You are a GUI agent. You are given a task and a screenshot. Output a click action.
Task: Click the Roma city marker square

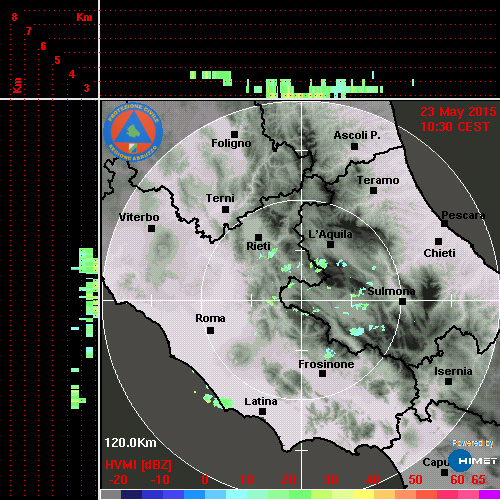pos(210,331)
